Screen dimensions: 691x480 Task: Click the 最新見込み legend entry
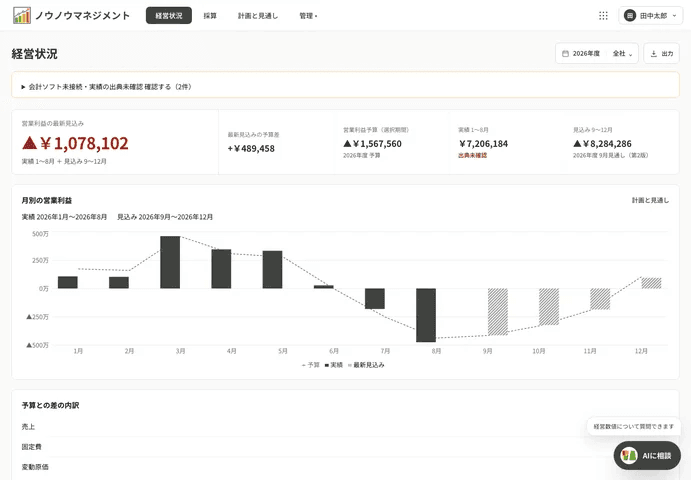point(366,365)
